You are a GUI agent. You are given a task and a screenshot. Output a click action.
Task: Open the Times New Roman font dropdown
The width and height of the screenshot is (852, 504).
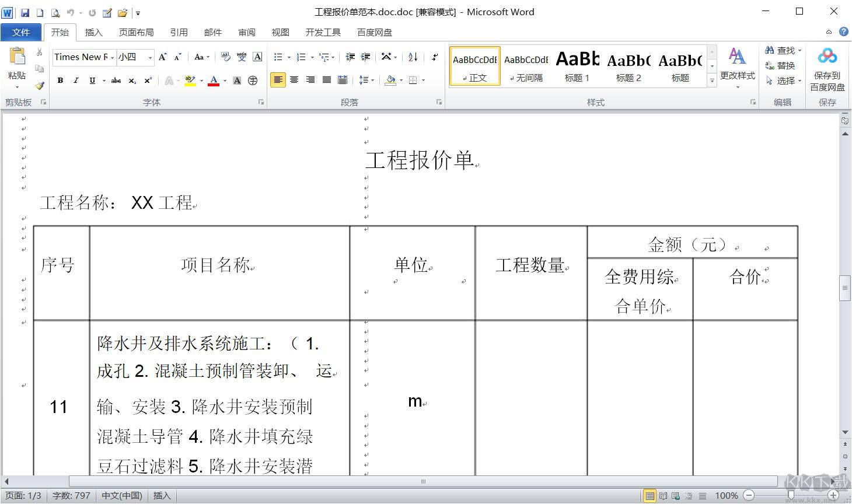(112, 58)
